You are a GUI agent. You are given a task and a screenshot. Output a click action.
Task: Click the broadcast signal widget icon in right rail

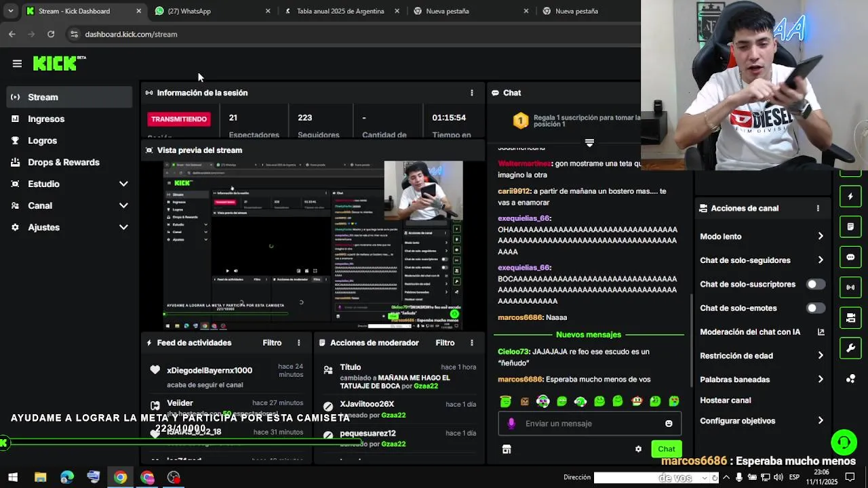[x=850, y=287]
